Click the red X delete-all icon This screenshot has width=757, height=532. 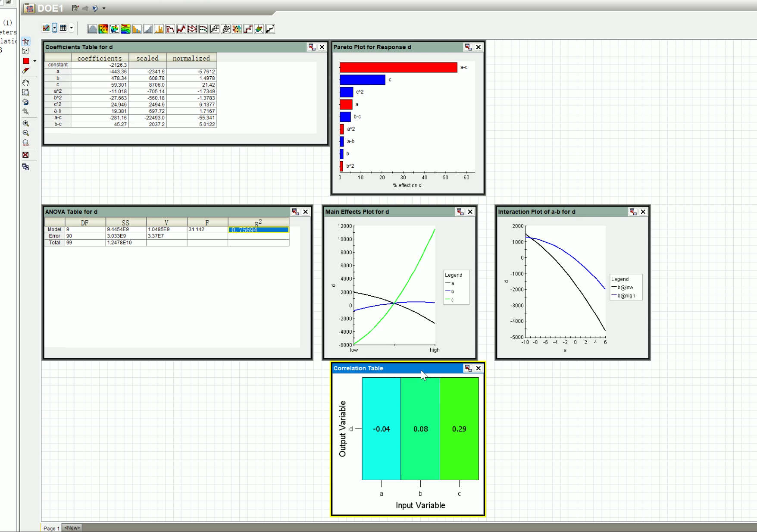(x=26, y=155)
